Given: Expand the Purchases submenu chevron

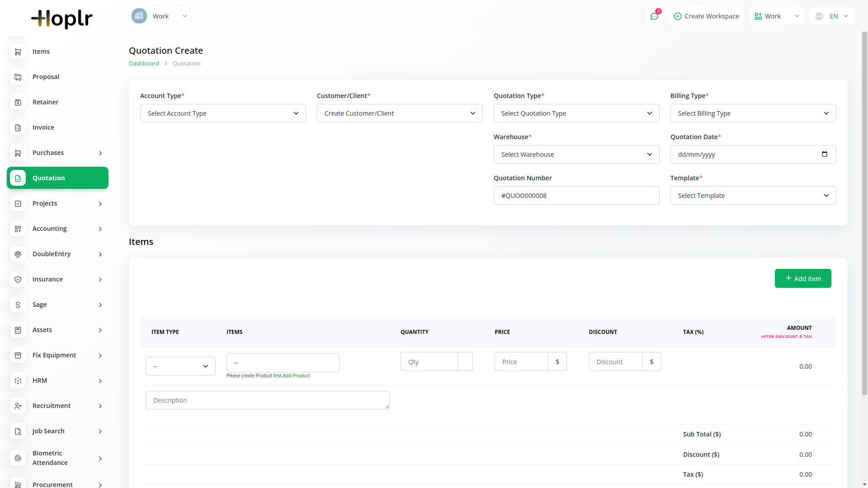Looking at the screenshot, I should pos(100,153).
